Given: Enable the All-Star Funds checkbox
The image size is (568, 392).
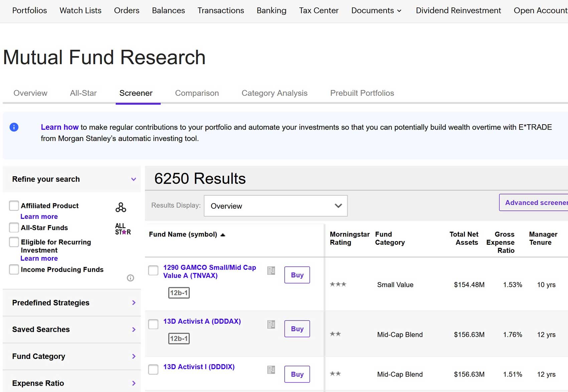Looking at the screenshot, I should click(x=14, y=228).
